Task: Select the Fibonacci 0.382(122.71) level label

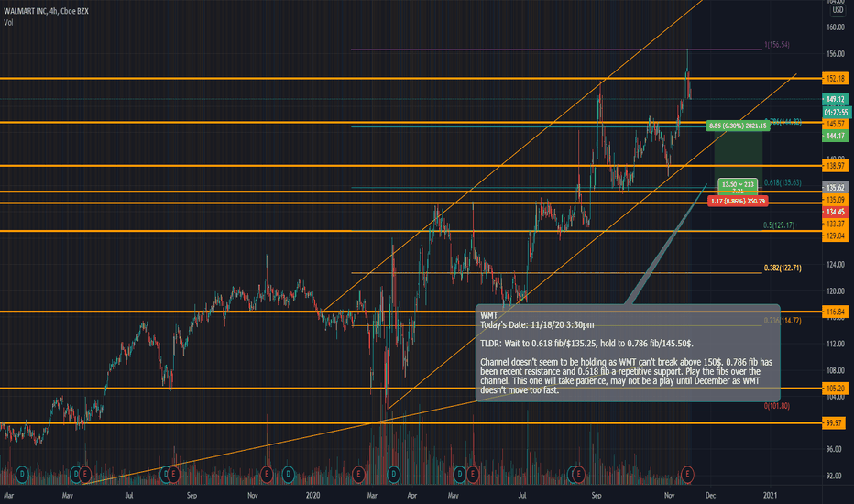Action: pyautogui.click(x=783, y=268)
